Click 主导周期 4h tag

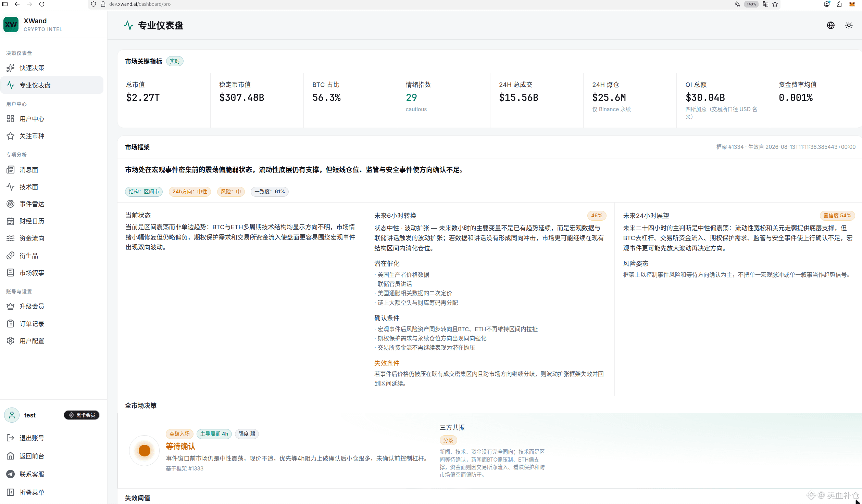214,434
